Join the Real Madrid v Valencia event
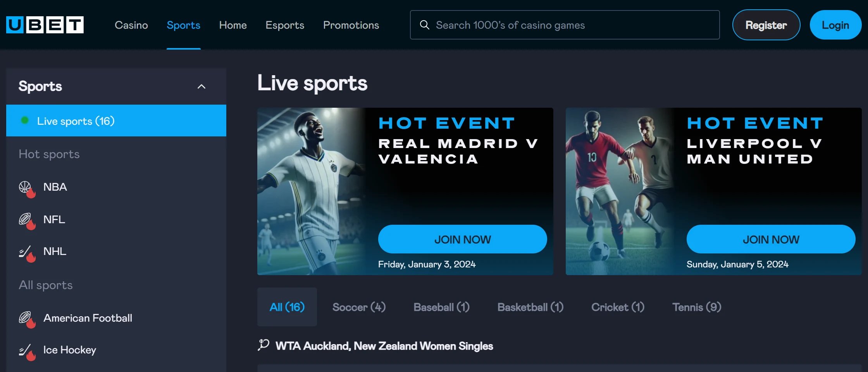This screenshot has height=372, width=868. tap(463, 239)
